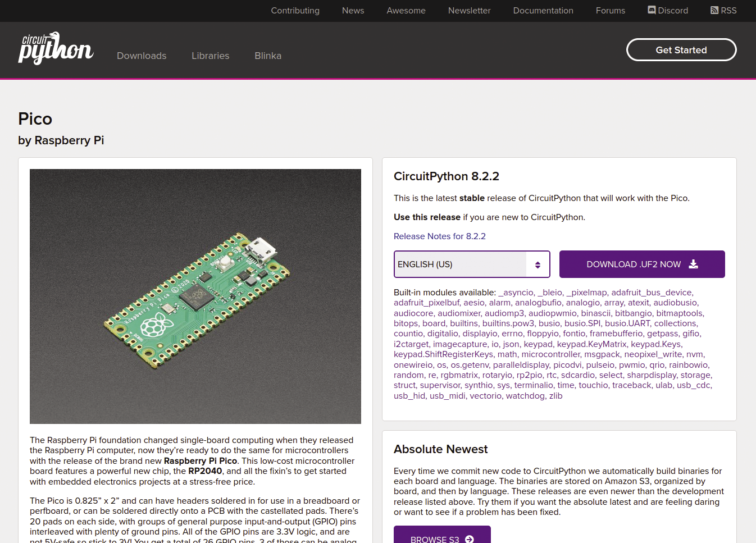The height and width of the screenshot is (543, 756).
Task: Open the usb_midi module link
Action: (x=448, y=396)
